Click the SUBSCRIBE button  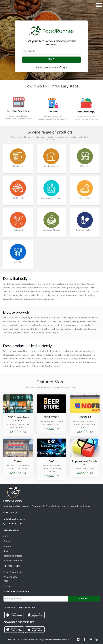click(84, 598)
